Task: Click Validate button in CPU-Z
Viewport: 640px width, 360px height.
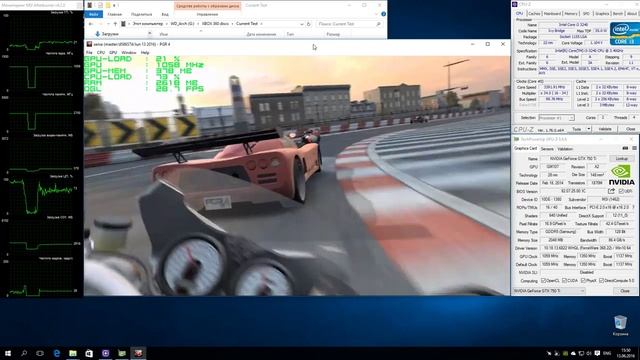Action: pyautogui.click(x=605, y=129)
